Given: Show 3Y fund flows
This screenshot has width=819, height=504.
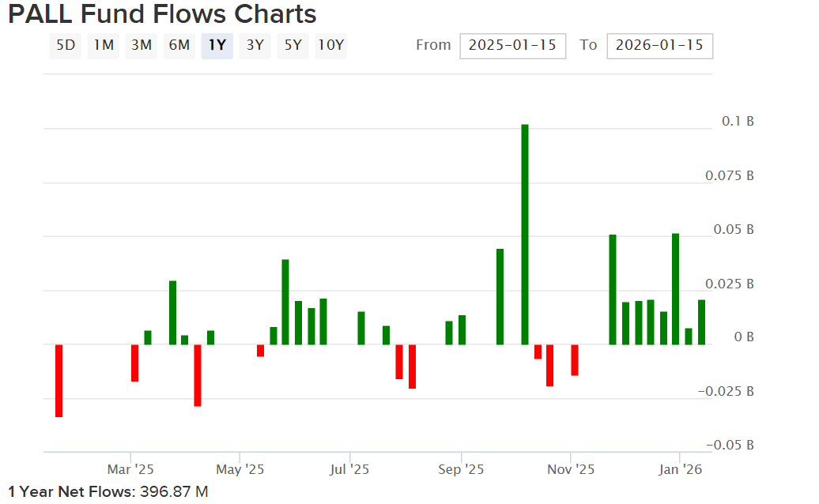Looking at the screenshot, I should (x=255, y=46).
